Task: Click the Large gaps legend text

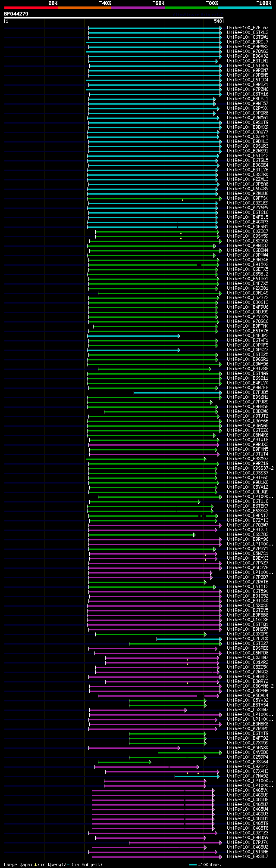Action: tap(53, 864)
